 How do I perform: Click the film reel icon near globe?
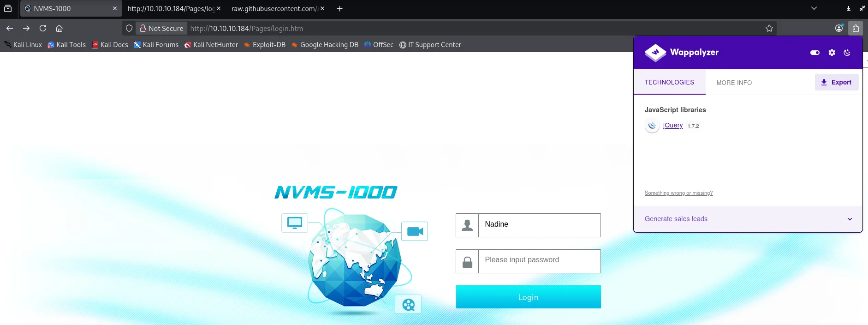pyautogui.click(x=408, y=304)
